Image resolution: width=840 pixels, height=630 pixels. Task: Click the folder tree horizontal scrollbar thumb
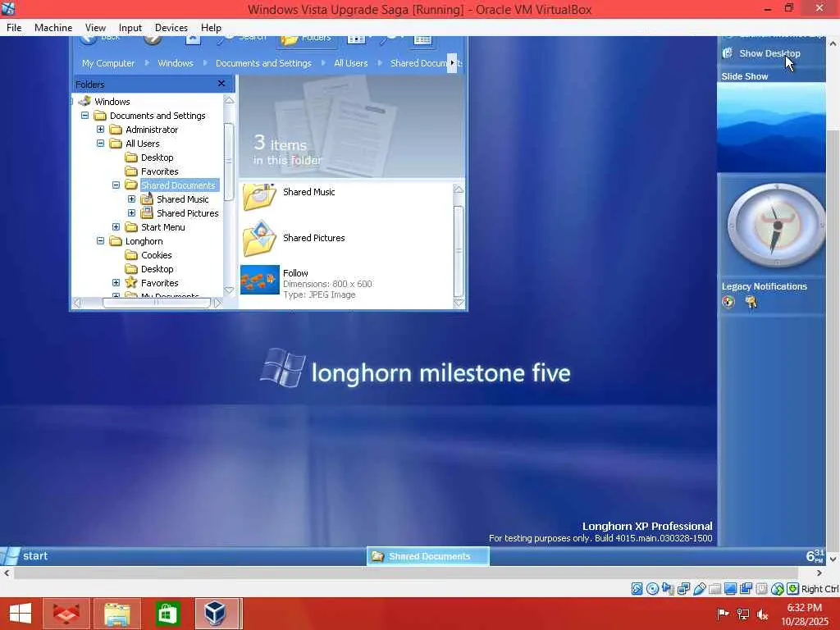157,303
